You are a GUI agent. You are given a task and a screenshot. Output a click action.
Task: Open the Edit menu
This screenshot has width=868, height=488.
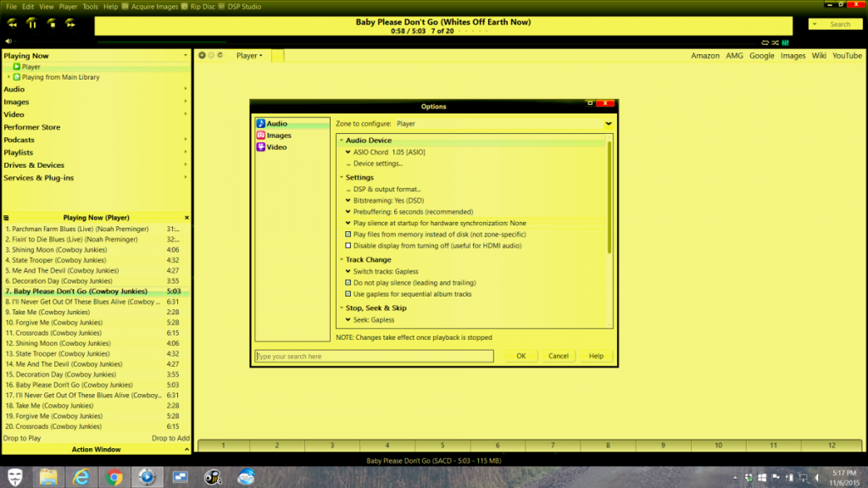coord(28,7)
